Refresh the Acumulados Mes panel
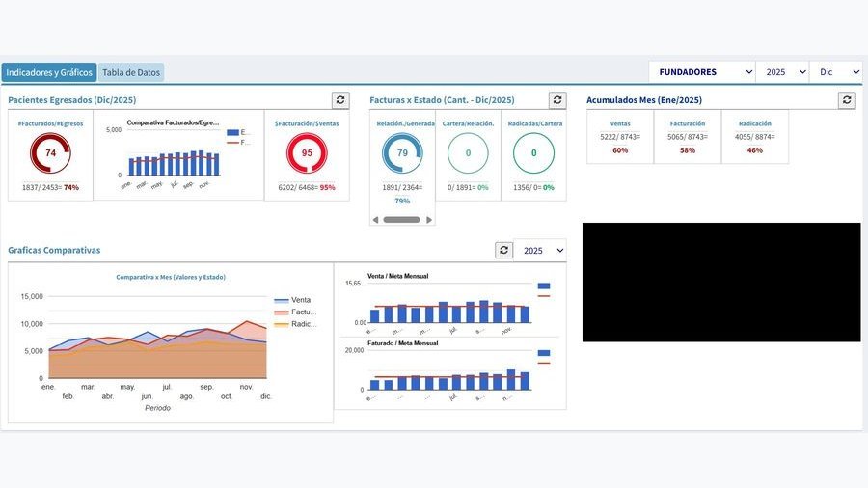Viewport: 868px width, 488px height. (x=847, y=100)
